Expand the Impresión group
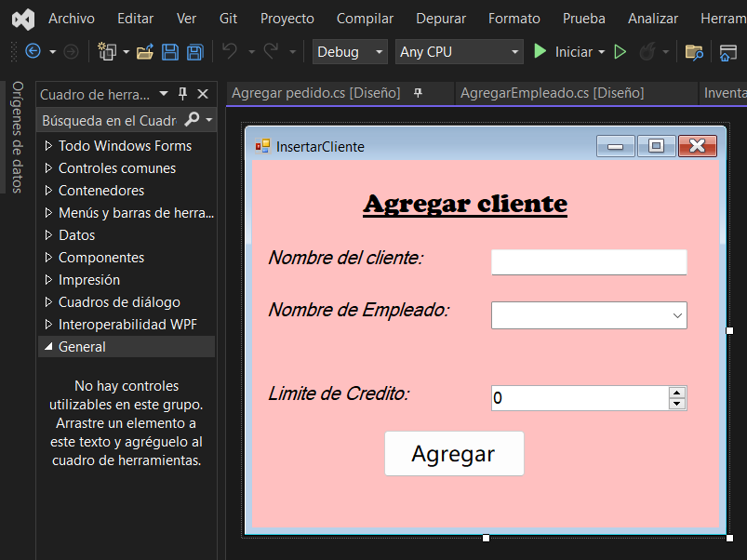The height and width of the screenshot is (560, 747). [x=48, y=279]
